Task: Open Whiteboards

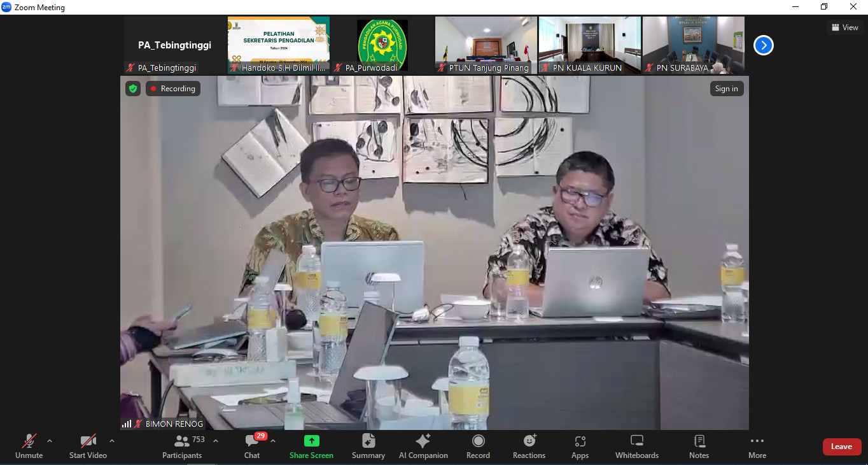Action: pyautogui.click(x=636, y=446)
